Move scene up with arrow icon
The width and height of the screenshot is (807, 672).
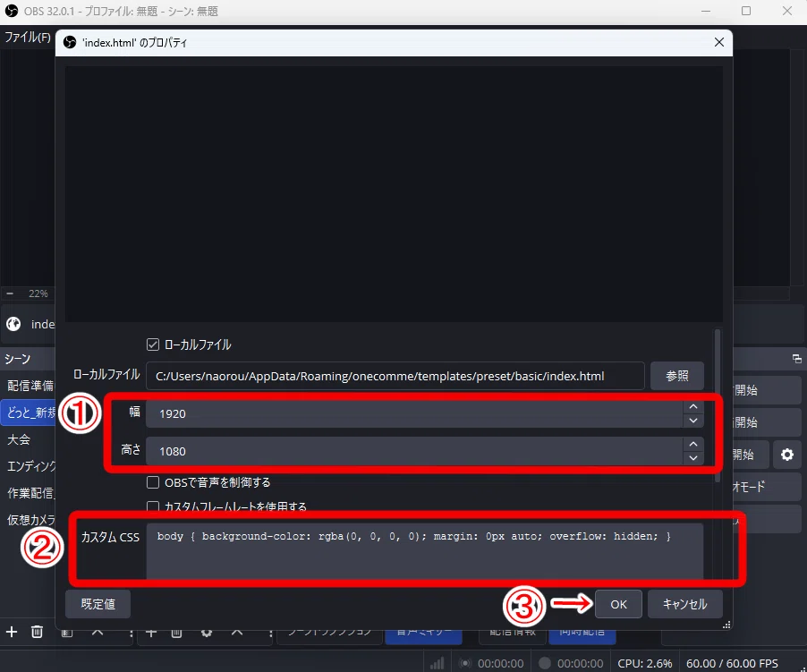[98, 633]
